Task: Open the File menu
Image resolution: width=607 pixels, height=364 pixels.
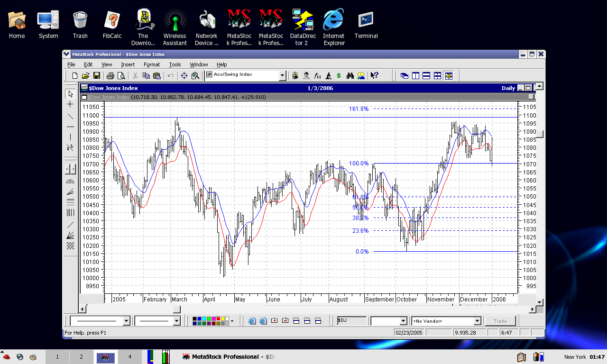Action: click(71, 64)
